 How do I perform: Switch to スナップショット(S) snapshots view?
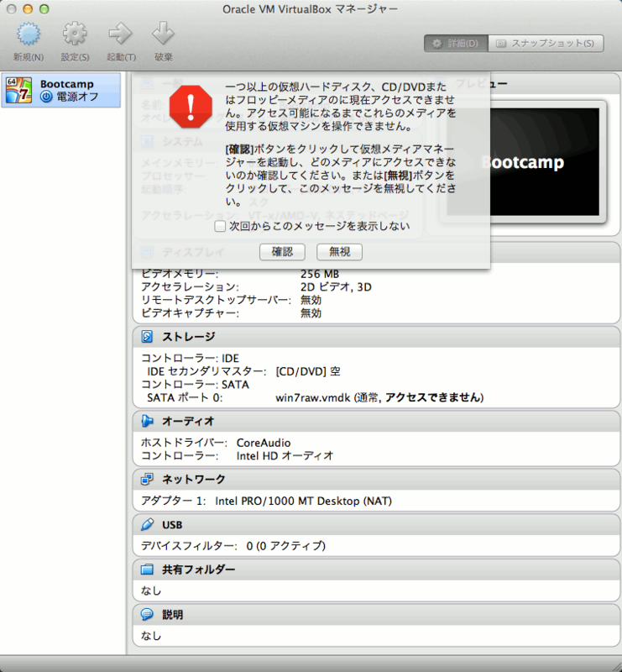click(546, 44)
